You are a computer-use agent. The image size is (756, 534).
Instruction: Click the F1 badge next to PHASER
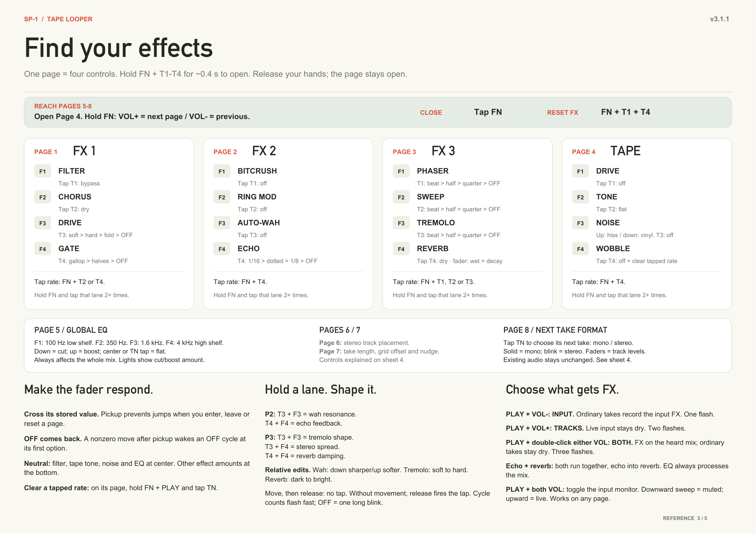pos(401,171)
